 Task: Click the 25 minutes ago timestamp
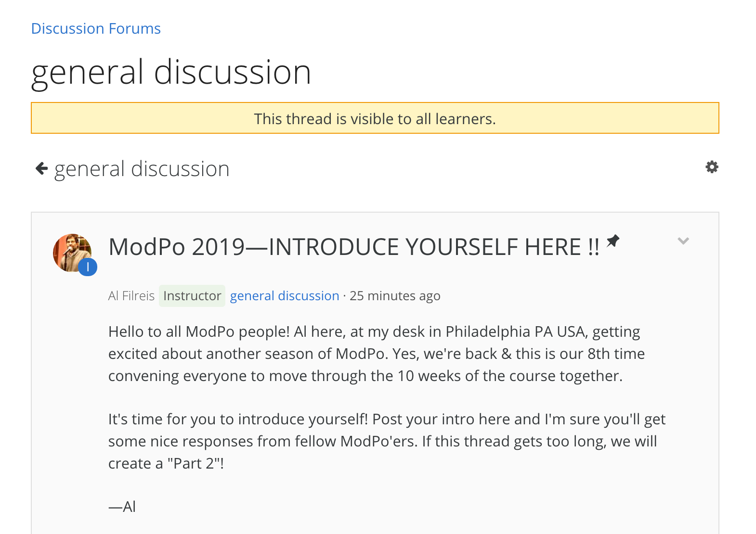[x=395, y=296]
